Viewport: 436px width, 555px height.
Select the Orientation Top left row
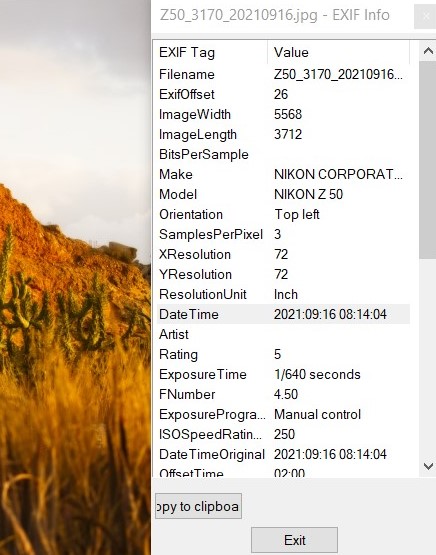pyautogui.click(x=283, y=214)
